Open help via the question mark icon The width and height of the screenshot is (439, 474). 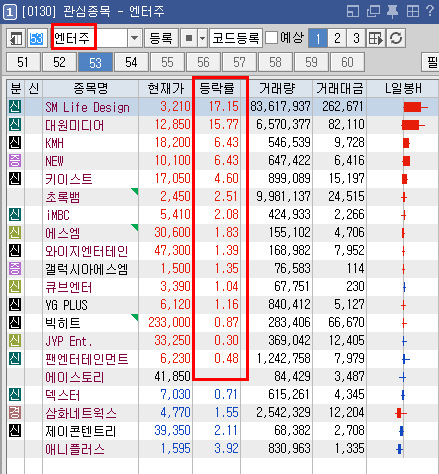[430, 11]
